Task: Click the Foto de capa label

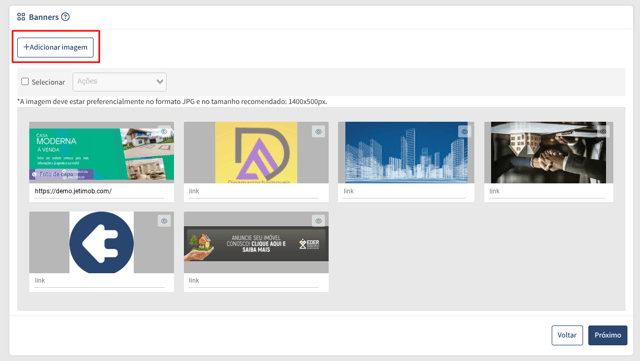Action: pos(56,174)
